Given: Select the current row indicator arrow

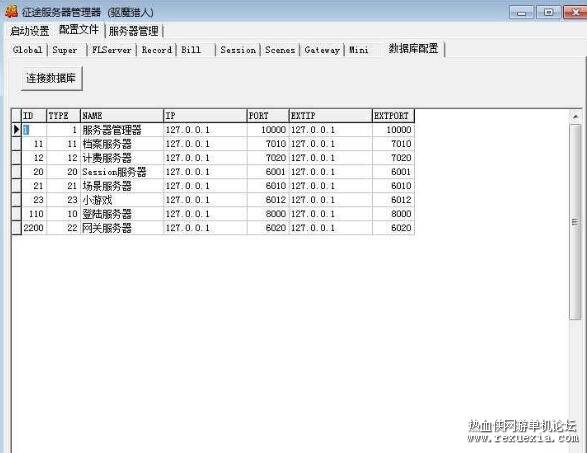Looking at the screenshot, I should pyautogui.click(x=16, y=130).
